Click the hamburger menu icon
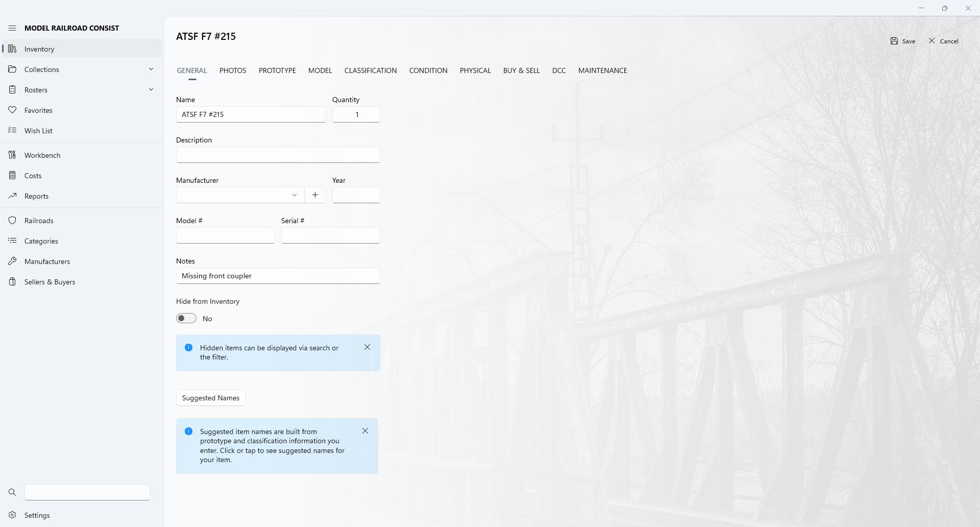This screenshot has width=980, height=527. [x=12, y=28]
